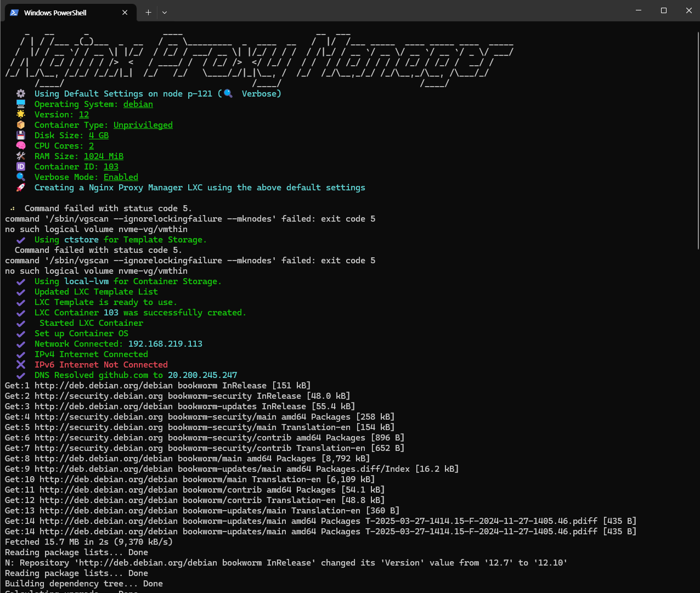The width and height of the screenshot is (700, 593).
Task: Click the Get:5 security main Translation-en line
Action: (x=200, y=427)
